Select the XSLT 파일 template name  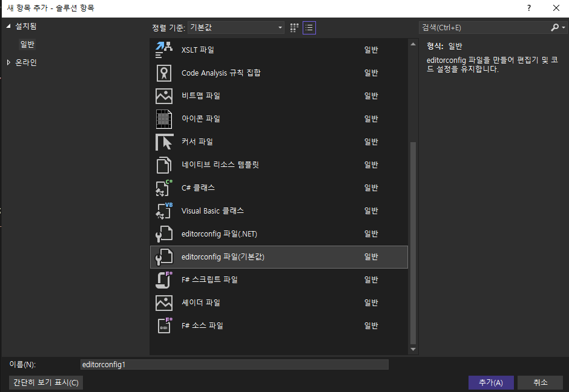(x=198, y=50)
